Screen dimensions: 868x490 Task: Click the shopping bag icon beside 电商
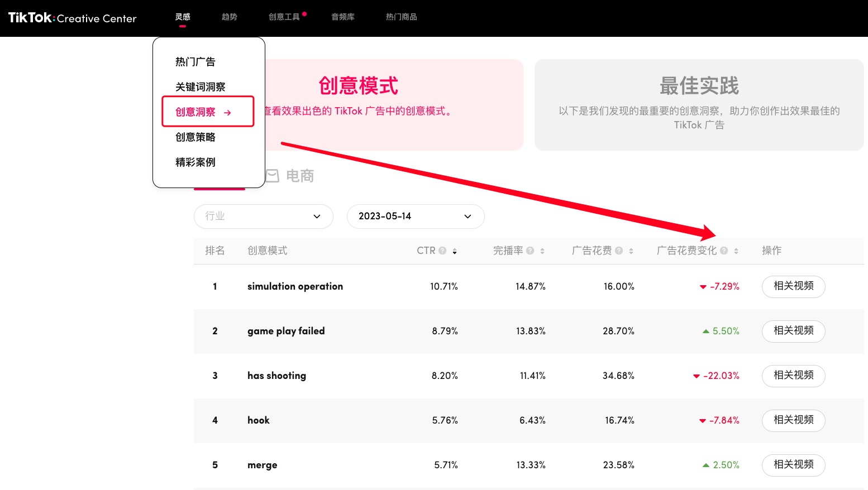272,176
